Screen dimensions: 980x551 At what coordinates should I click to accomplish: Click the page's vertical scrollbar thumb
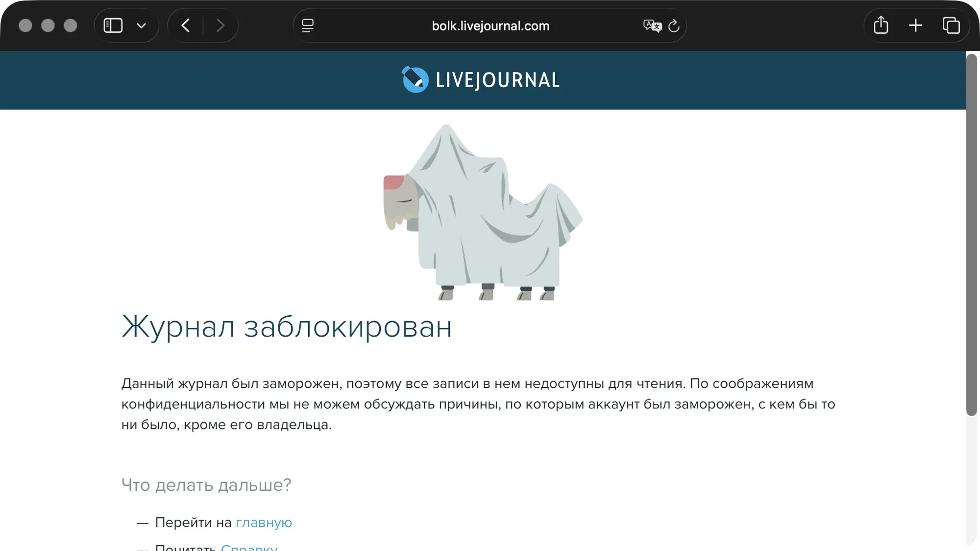971,235
